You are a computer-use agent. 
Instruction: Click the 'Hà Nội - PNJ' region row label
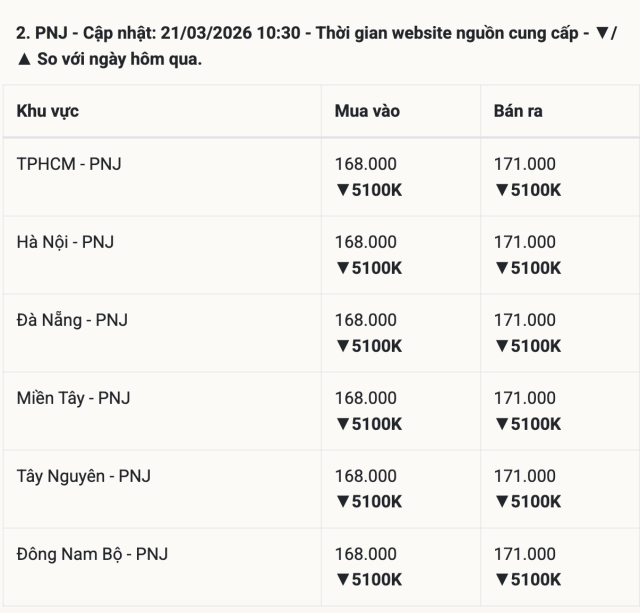66,242
